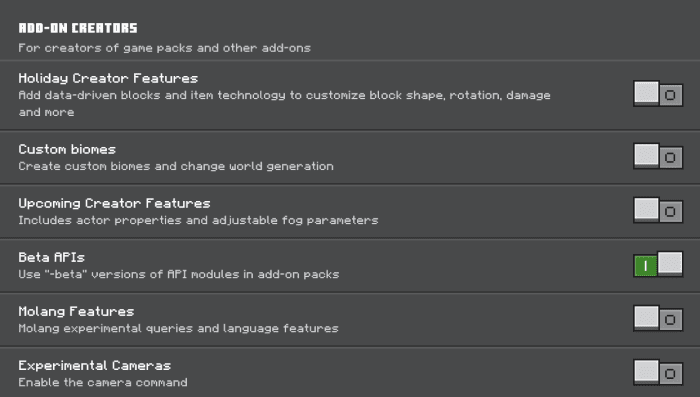Click the Molang Features title text
This screenshot has height=397, width=700.
click(76, 311)
